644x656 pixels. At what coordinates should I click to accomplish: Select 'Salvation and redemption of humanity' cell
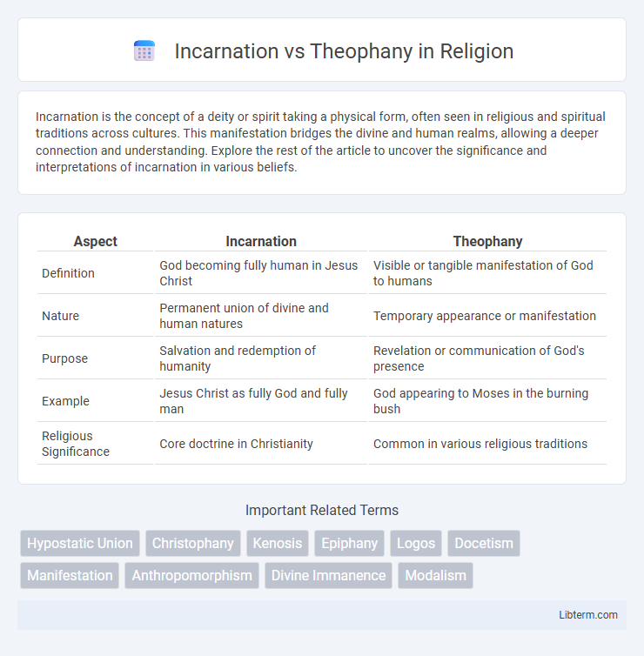click(261, 358)
